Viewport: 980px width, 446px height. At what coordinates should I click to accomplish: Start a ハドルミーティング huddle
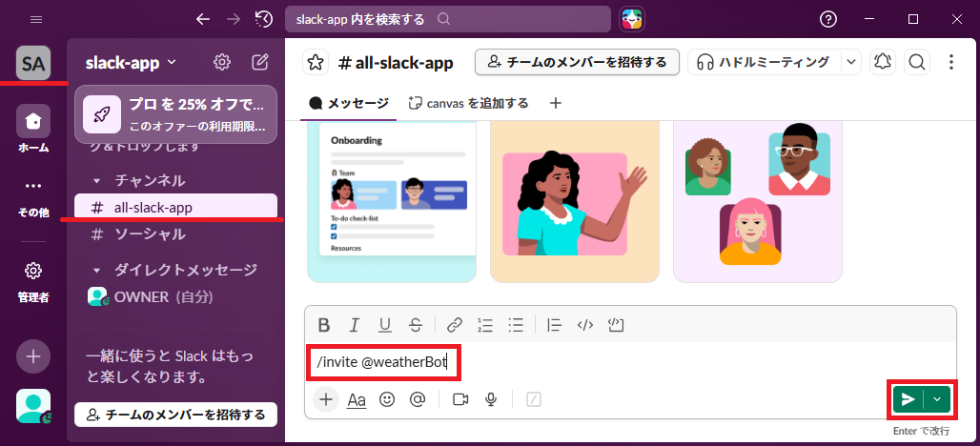tap(765, 62)
